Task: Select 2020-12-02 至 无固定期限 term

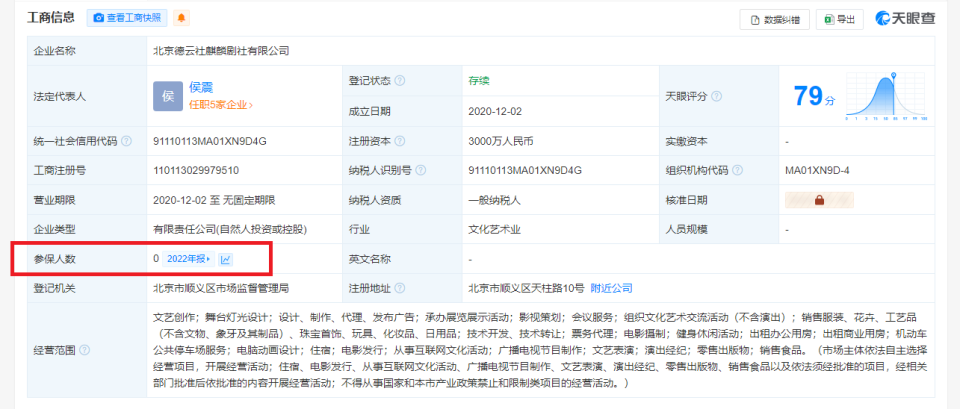Action: point(214,200)
